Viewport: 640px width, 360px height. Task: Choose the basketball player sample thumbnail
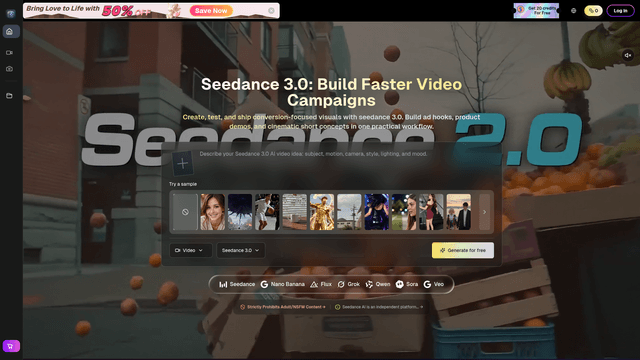(267, 212)
